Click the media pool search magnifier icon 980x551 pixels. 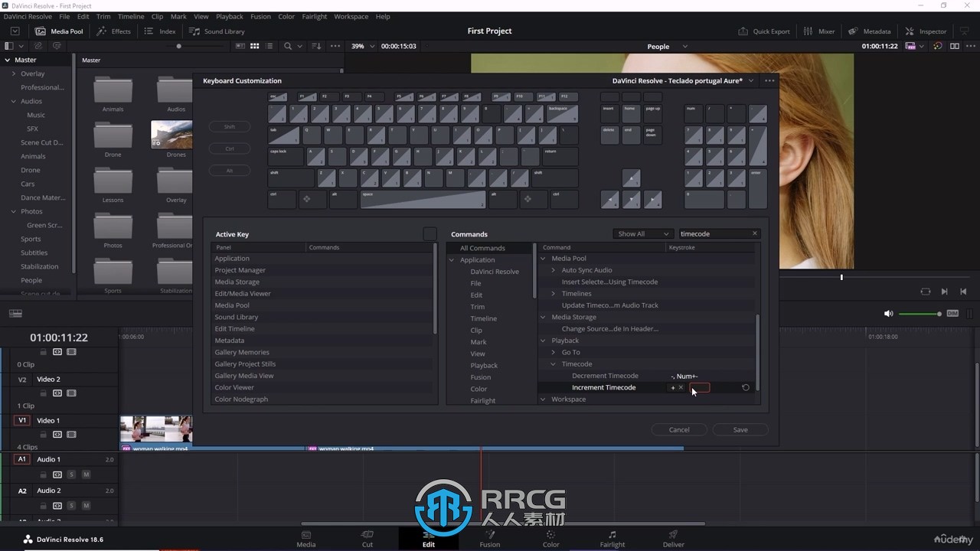point(288,46)
